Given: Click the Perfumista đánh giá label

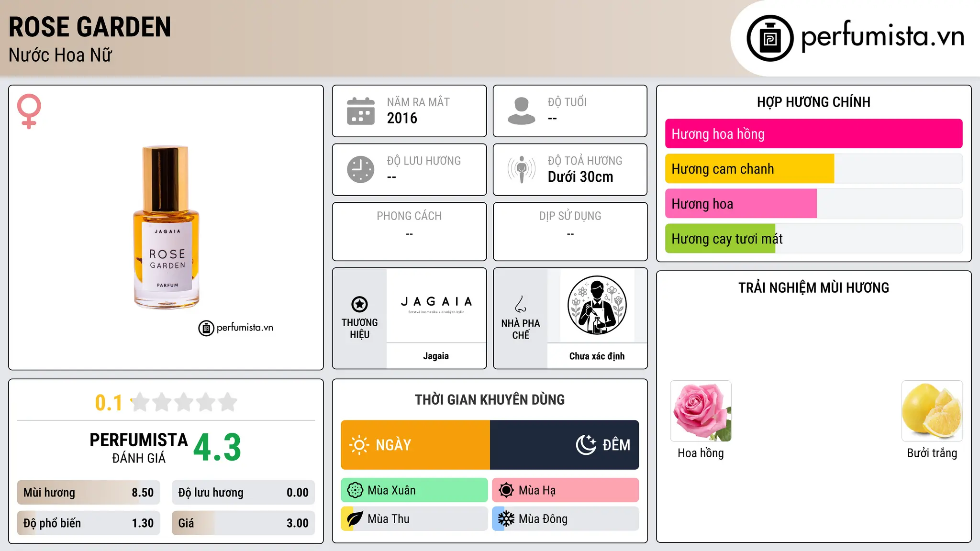Looking at the screenshot, I should pyautogui.click(x=139, y=448).
